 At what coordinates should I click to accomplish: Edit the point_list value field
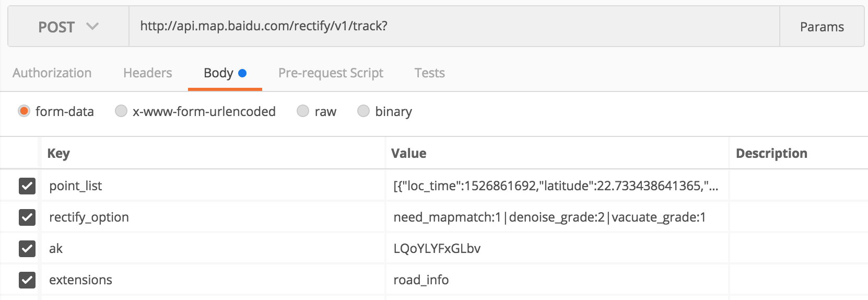tap(556, 186)
